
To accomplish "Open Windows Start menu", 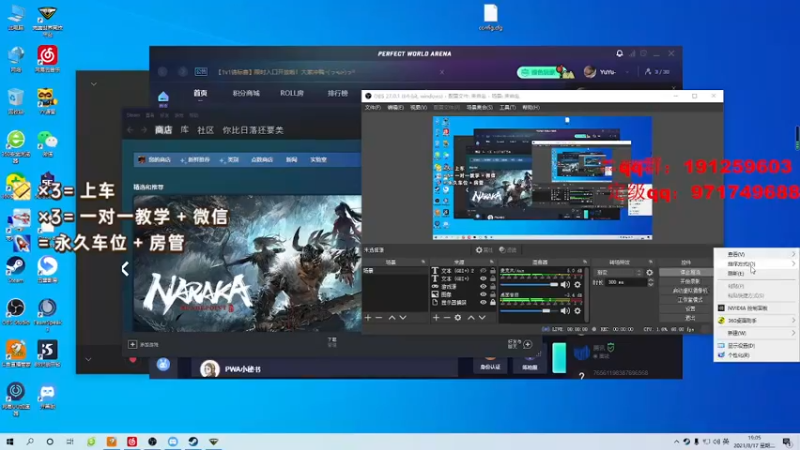I will coord(10,441).
